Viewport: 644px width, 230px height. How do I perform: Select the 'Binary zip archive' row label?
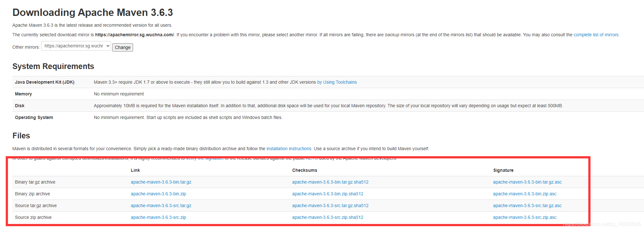click(x=32, y=194)
